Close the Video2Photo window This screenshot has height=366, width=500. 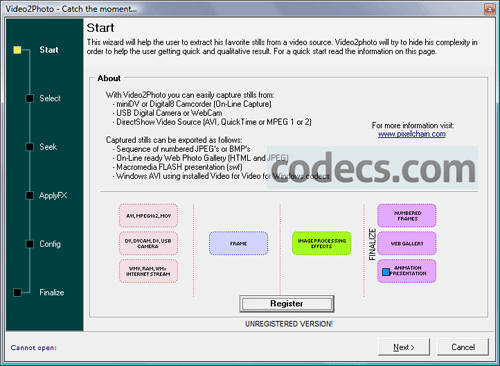(490, 9)
